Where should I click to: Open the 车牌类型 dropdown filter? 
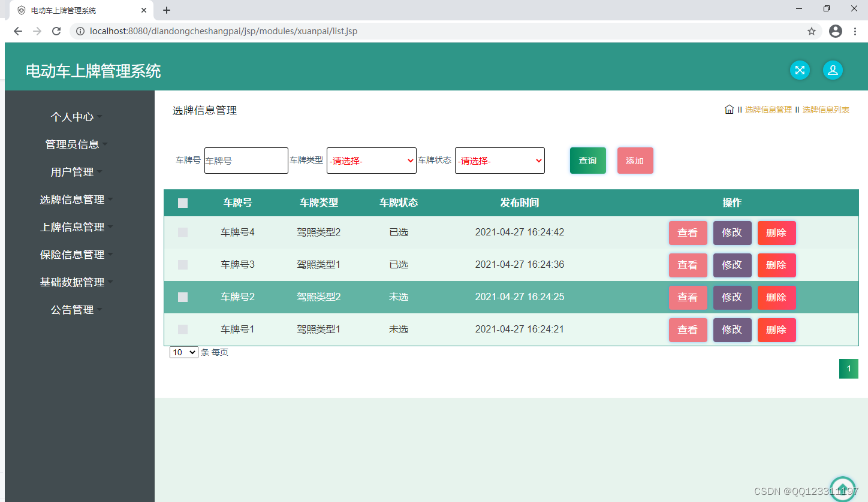(x=372, y=161)
